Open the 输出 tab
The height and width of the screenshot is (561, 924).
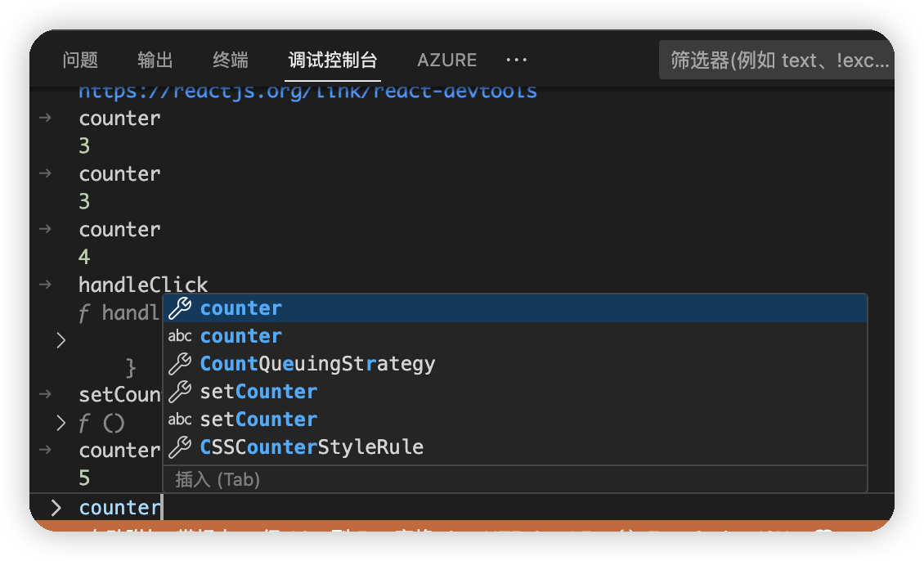tap(155, 60)
